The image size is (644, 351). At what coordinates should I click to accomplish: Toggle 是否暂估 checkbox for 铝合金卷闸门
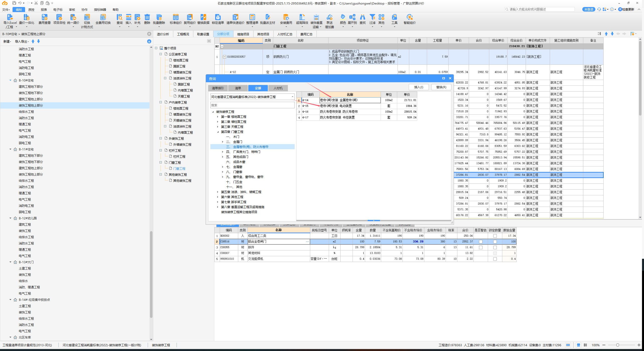[x=481, y=242]
